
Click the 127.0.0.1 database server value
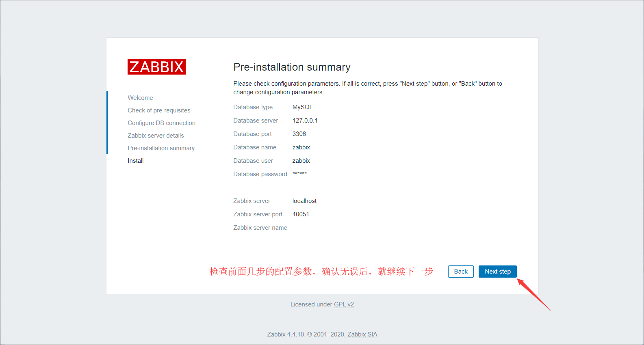[x=305, y=121]
